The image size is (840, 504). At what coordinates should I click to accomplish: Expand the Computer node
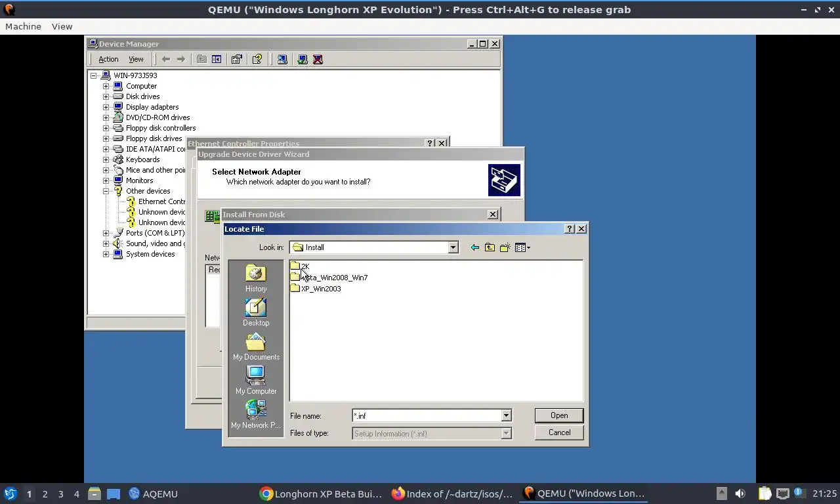[x=106, y=86]
